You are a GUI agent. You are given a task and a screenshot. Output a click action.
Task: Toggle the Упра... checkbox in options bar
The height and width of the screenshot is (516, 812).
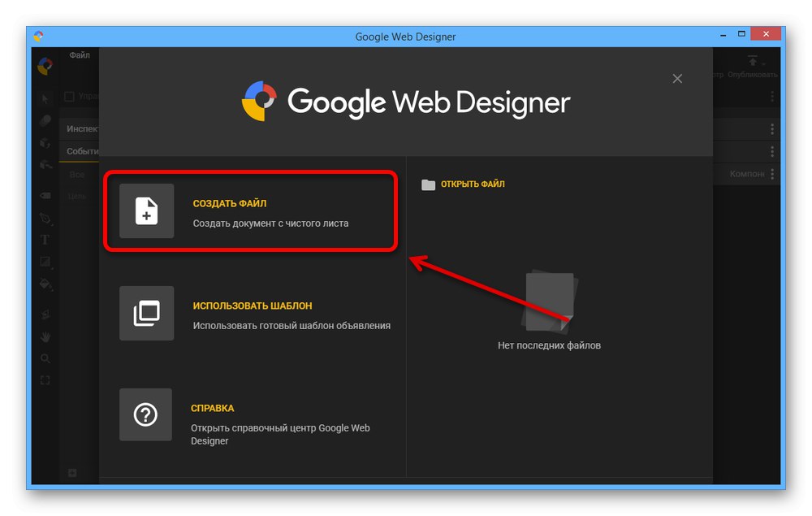tap(69, 97)
